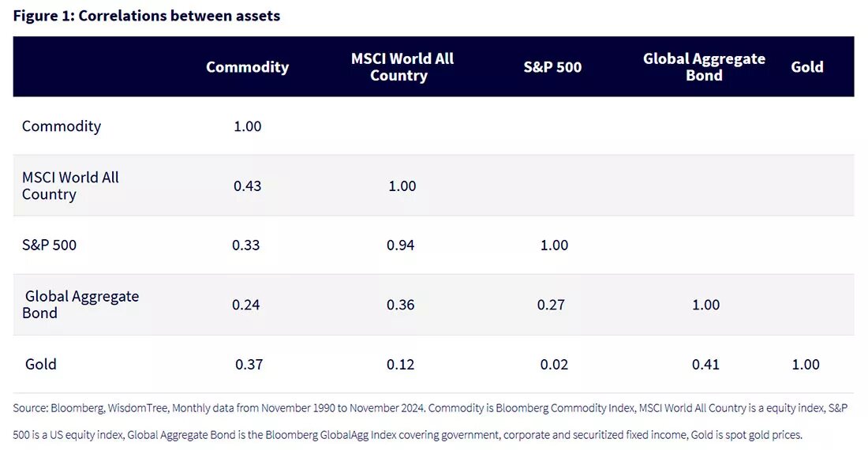The image size is (868, 450).
Task: Click the 0.33 correlation value
Action: point(245,245)
